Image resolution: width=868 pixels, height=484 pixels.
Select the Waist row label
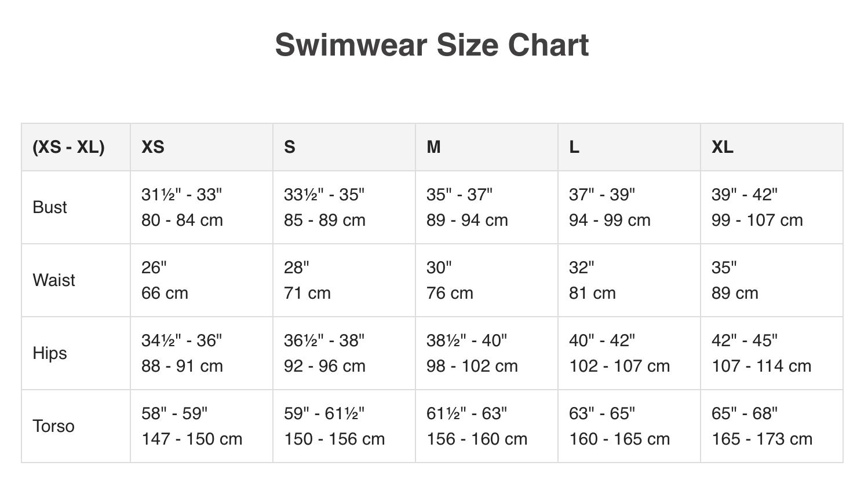click(x=54, y=280)
